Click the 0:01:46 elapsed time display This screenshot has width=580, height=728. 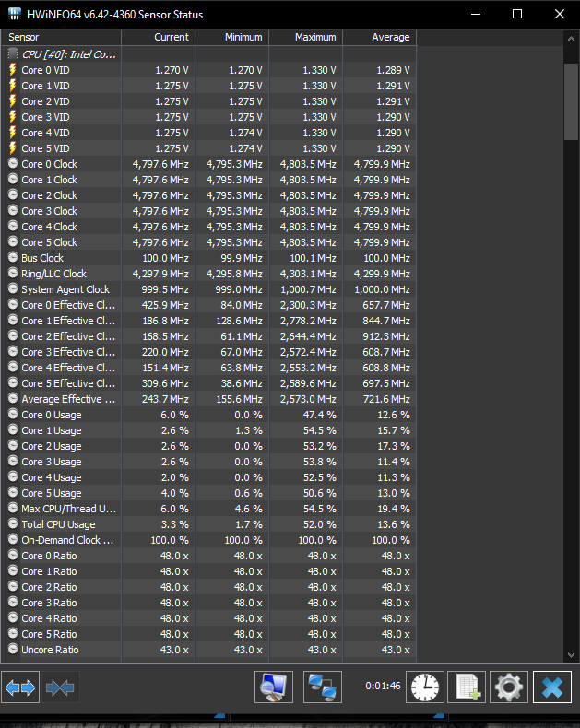tap(383, 686)
